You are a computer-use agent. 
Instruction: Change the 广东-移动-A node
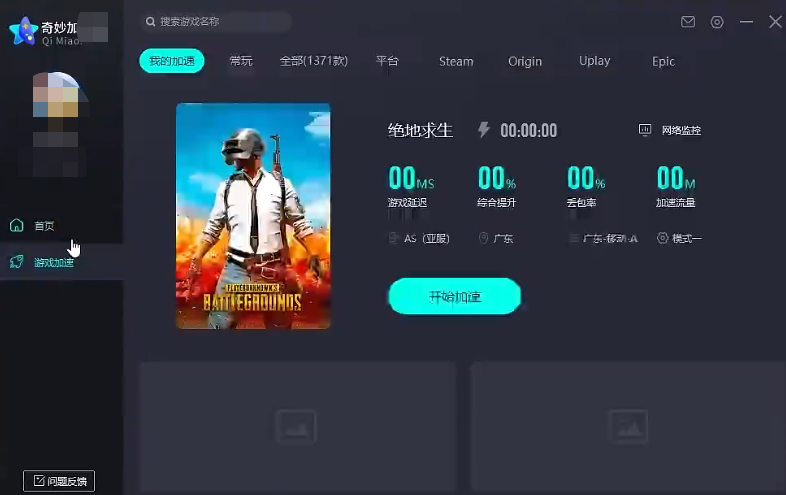(610, 238)
